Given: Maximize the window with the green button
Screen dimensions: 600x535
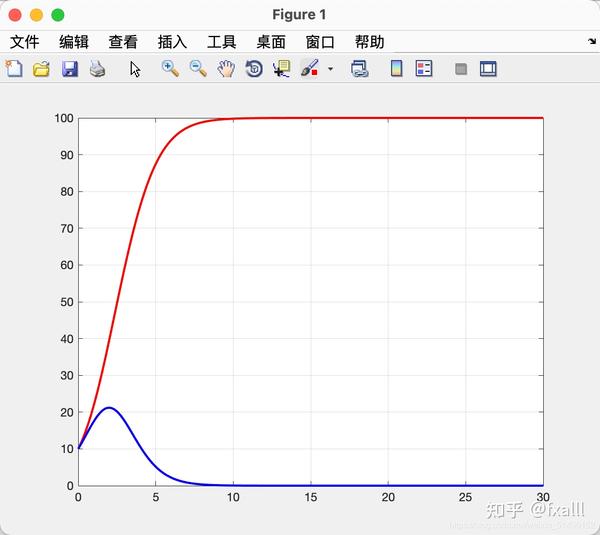Looking at the screenshot, I should 58,15.
